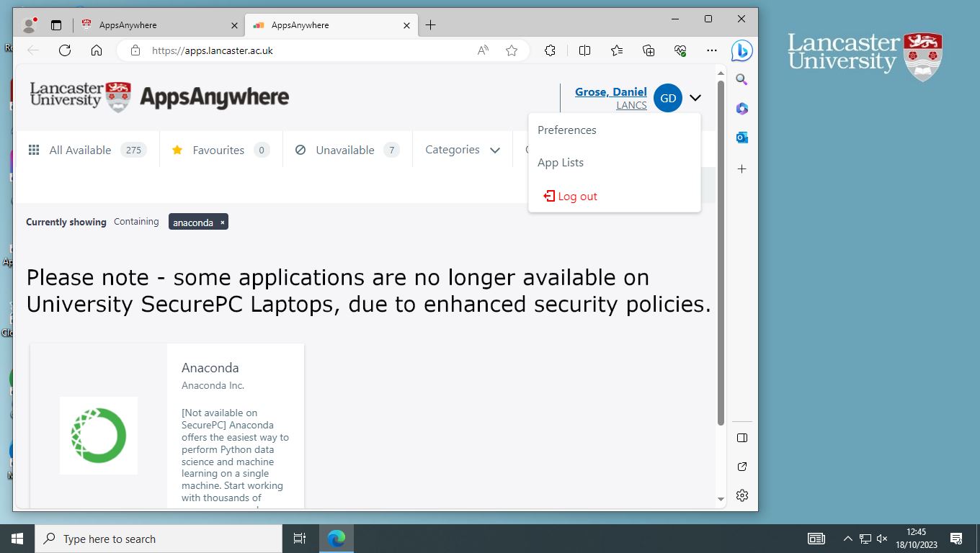
Task: Expand hidden icons in the system tray
Action: point(848,538)
